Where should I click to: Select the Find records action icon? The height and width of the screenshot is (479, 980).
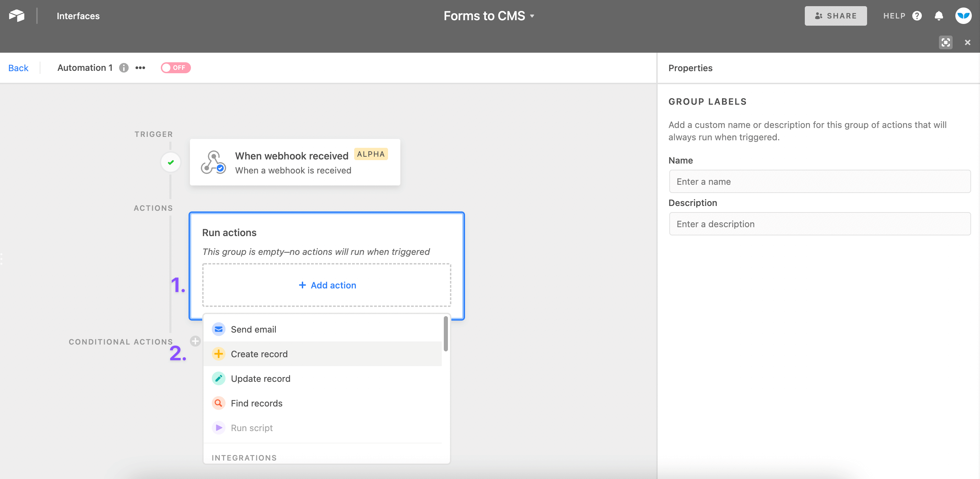coord(218,403)
